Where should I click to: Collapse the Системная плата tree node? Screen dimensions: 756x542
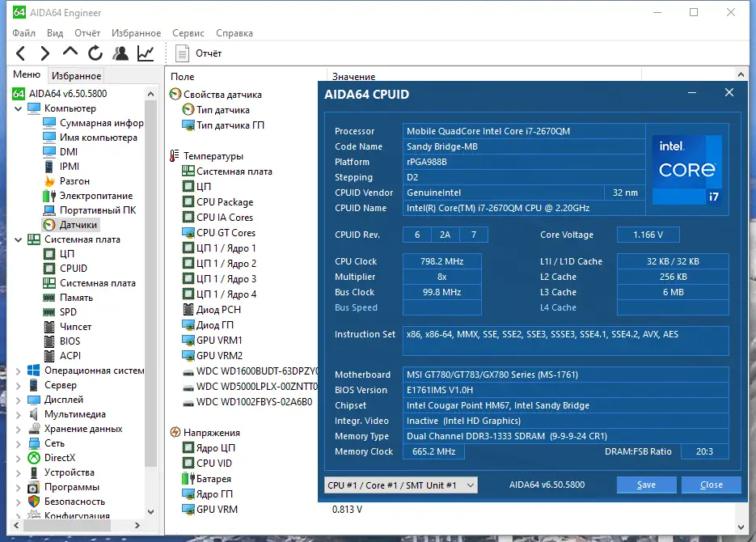[18, 239]
